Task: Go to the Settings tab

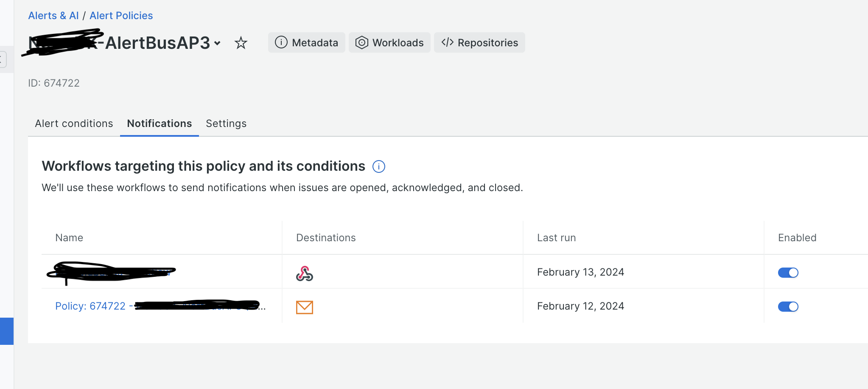Action: tap(226, 124)
